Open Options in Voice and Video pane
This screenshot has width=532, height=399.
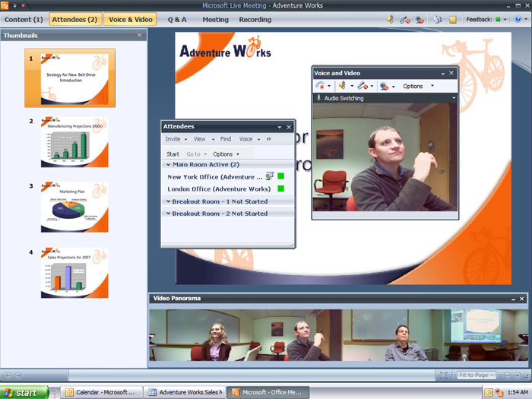[413, 86]
